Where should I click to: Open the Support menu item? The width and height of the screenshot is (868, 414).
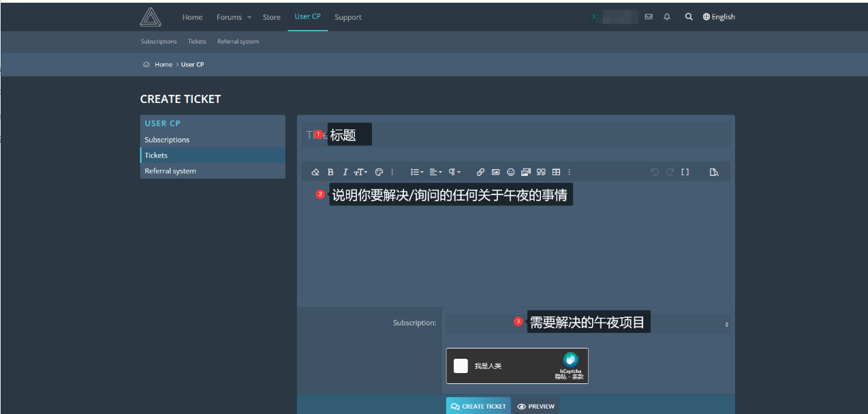tap(347, 17)
